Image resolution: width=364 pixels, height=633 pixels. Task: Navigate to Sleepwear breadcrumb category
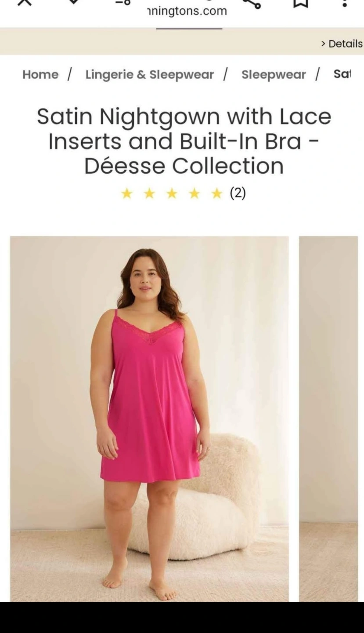click(x=274, y=74)
